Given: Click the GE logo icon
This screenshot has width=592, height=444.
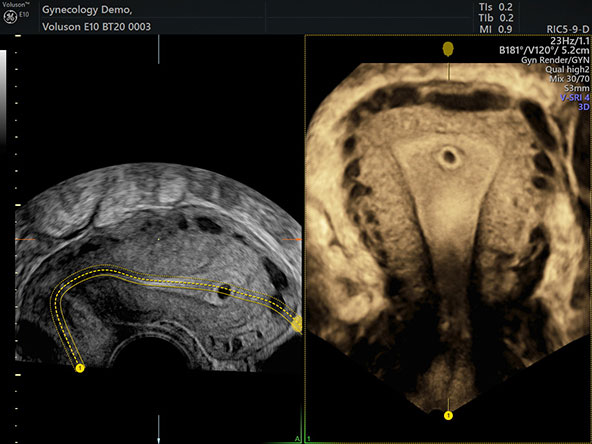Looking at the screenshot, I should click(10, 17).
